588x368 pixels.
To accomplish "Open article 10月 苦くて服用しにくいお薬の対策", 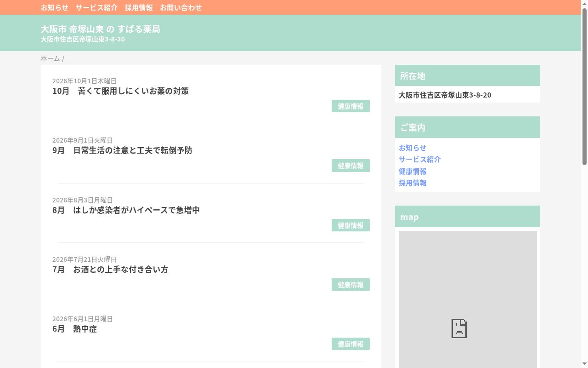I will pyautogui.click(x=120, y=91).
